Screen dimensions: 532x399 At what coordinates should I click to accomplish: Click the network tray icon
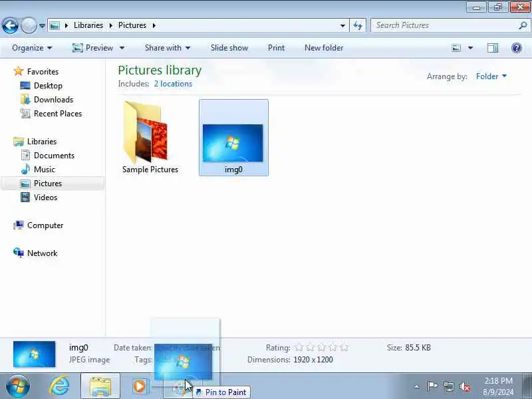(449, 386)
